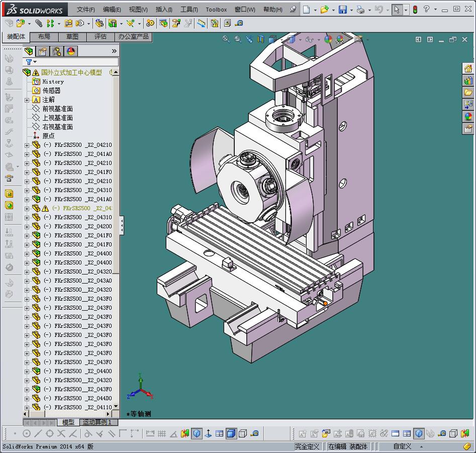This screenshot has width=476, height=453.
Task: Switch to the 评估 tab
Action: (101, 37)
